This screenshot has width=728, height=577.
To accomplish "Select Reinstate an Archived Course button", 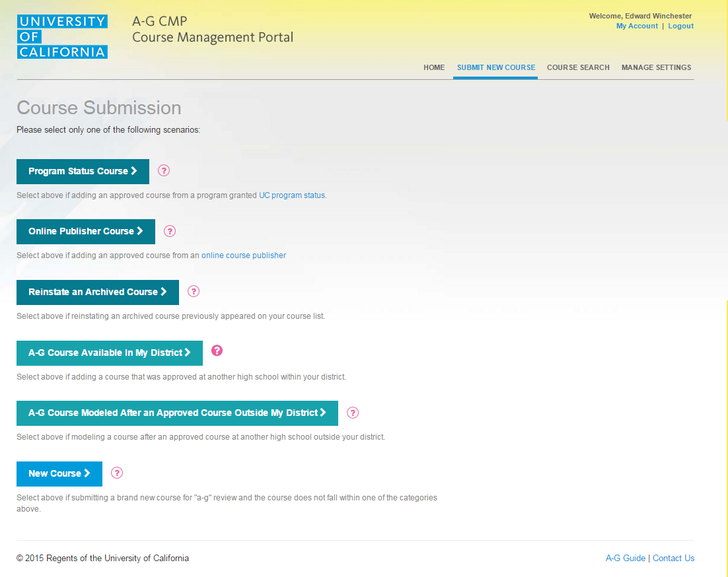I will click(98, 292).
